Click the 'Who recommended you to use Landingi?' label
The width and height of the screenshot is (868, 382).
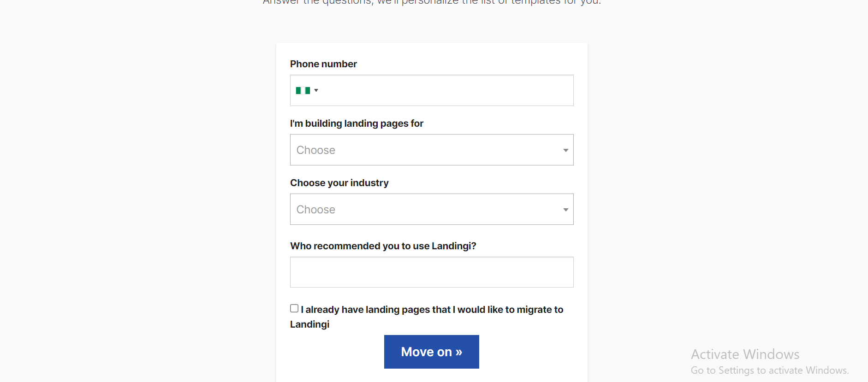point(383,246)
